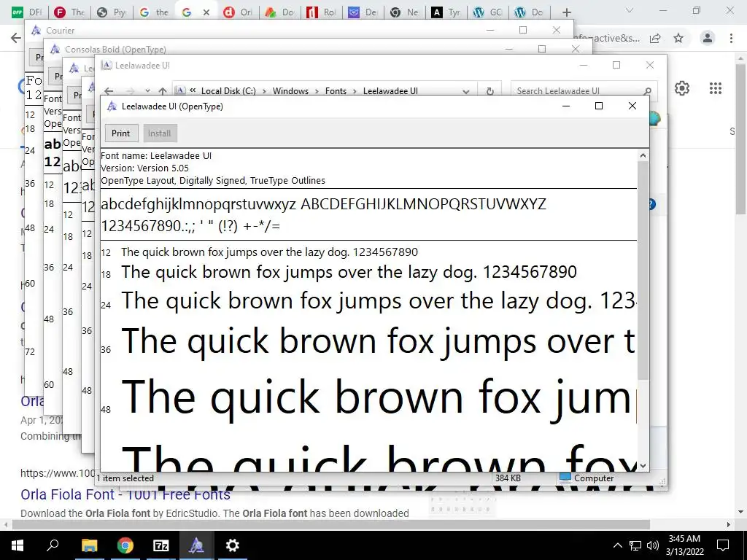This screenshot has width=747, height=560.
Task: Click the font viewer vertical scrollbar thumb
Action: pos(643,270)
